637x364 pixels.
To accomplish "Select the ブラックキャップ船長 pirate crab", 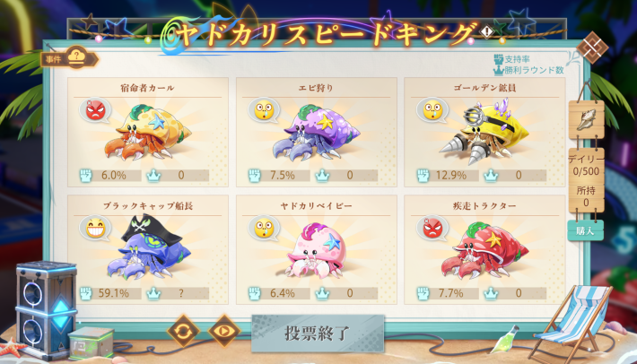I will 148,249.
